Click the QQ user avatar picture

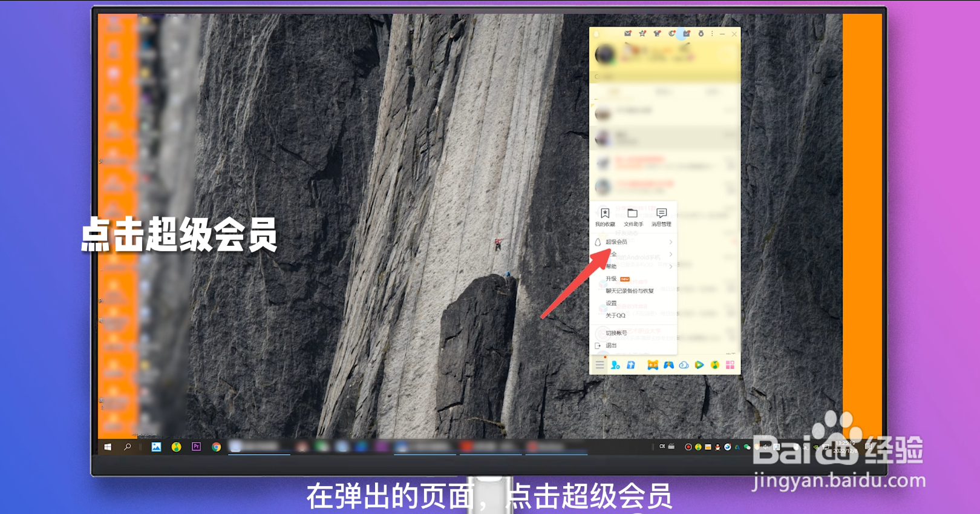coord(605,54)
